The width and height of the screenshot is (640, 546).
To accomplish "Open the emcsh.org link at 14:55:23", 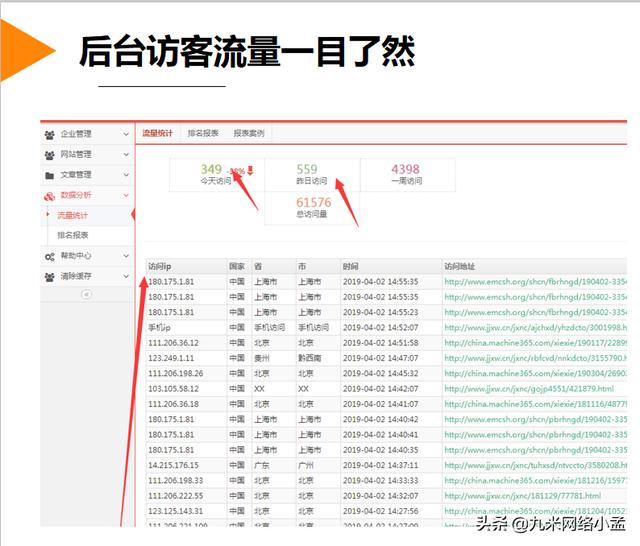I will click(535, 313).
